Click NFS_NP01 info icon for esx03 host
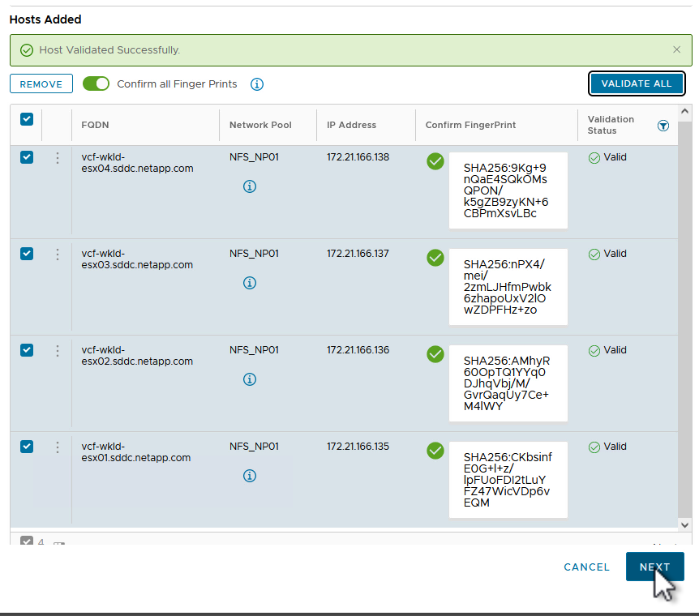This screenshot has height=616, width=699. (x=250, y=283)
